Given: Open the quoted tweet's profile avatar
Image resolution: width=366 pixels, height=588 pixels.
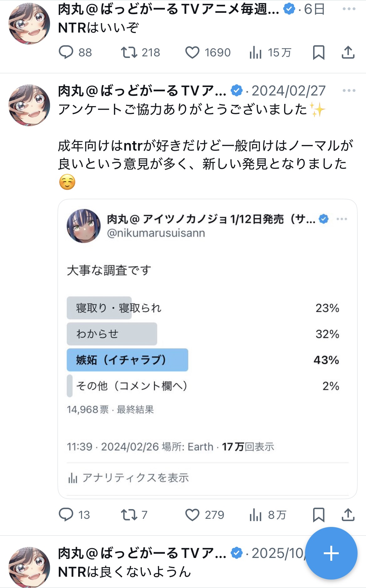Looking at the screenshot, I should click(84, 226).
